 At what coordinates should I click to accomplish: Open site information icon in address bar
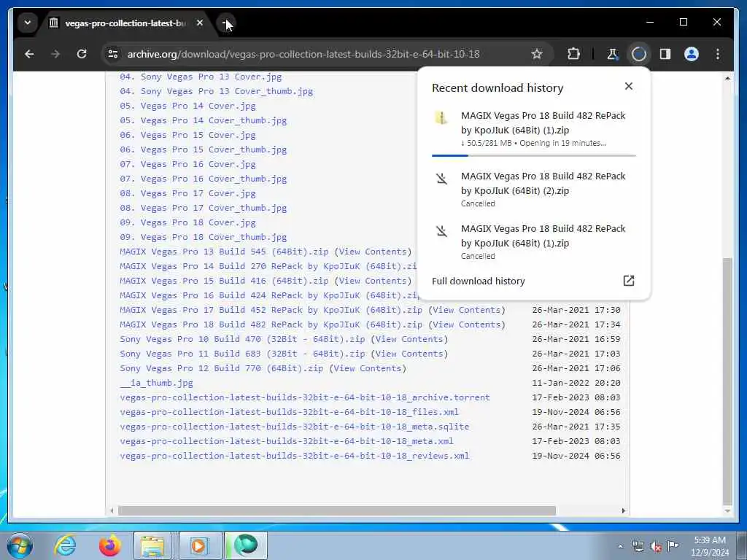[x=113, y=54]
